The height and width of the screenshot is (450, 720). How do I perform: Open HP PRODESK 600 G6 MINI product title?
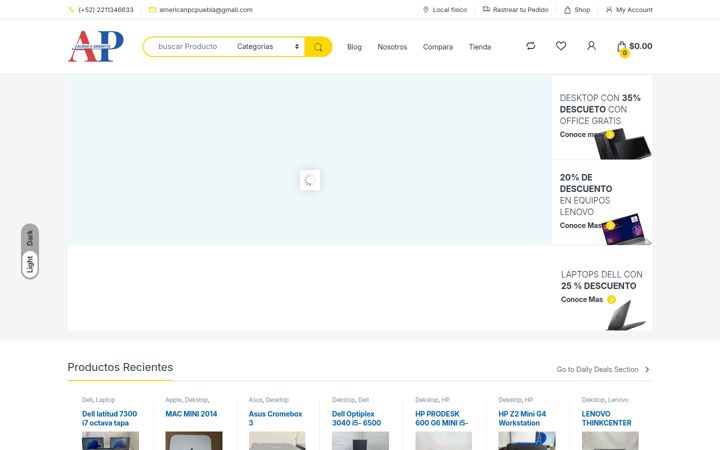[x=442, y=418]
